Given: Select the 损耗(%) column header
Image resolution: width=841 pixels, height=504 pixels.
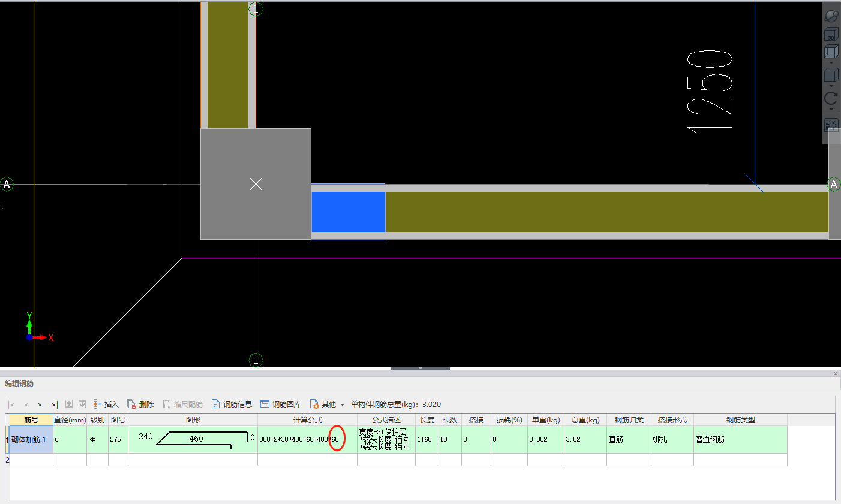Looking at the screenshot, I should [x=509, y=420].
